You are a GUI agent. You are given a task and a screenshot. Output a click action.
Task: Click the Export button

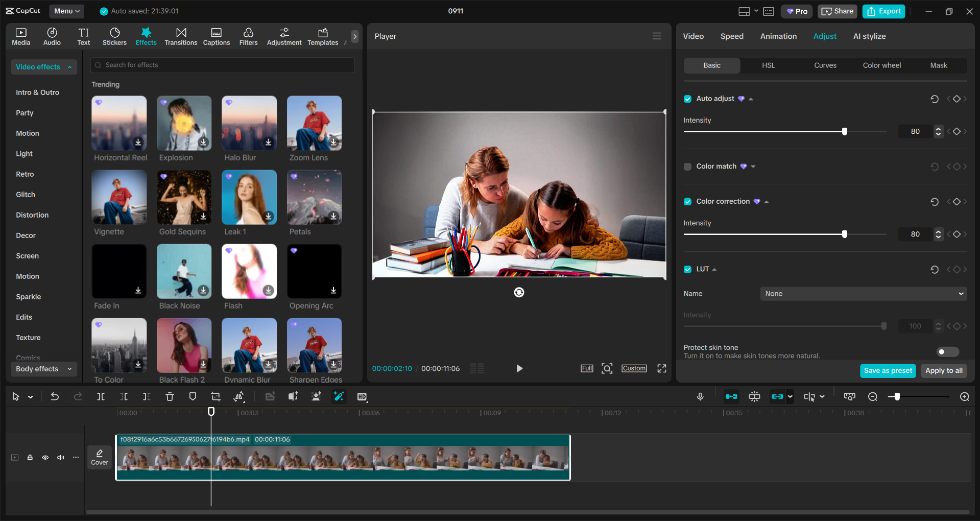[883, 11]
